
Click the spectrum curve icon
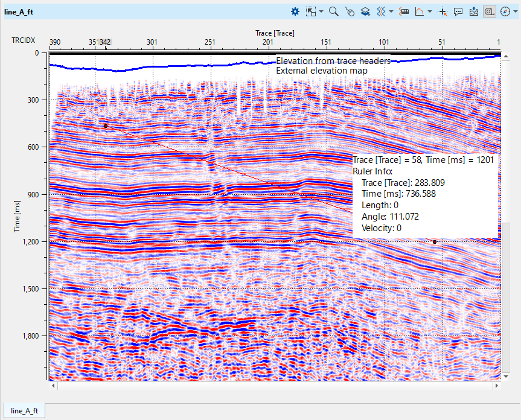point(420,11)
